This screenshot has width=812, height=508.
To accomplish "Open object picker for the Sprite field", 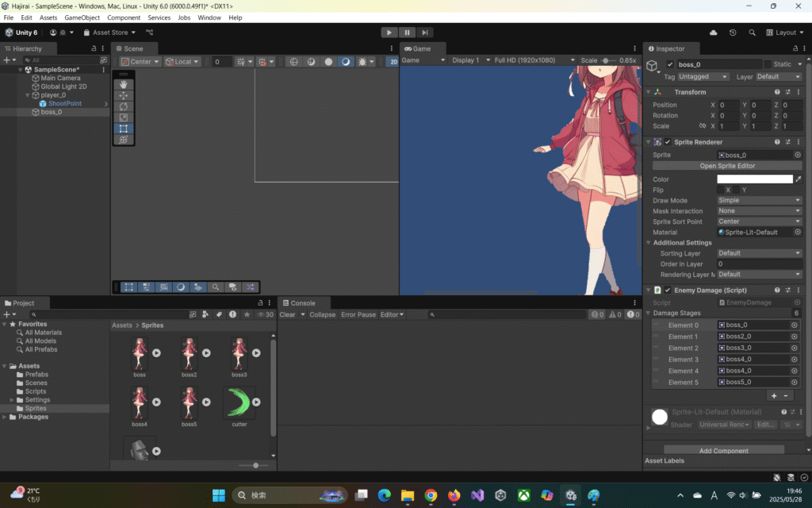I will click(798, 155).
